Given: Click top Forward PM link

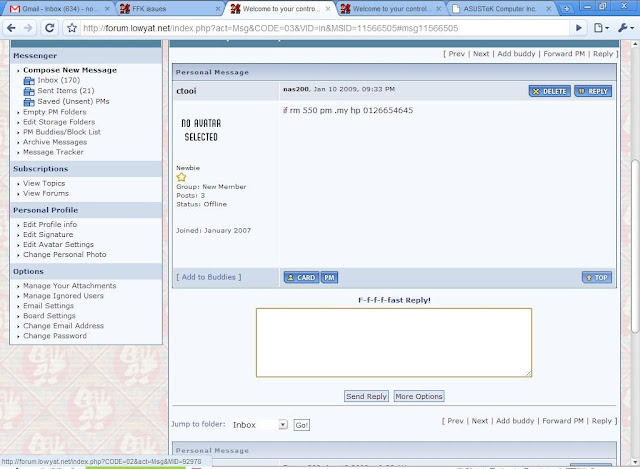Looking at the screenshot, I should (564, 54).
